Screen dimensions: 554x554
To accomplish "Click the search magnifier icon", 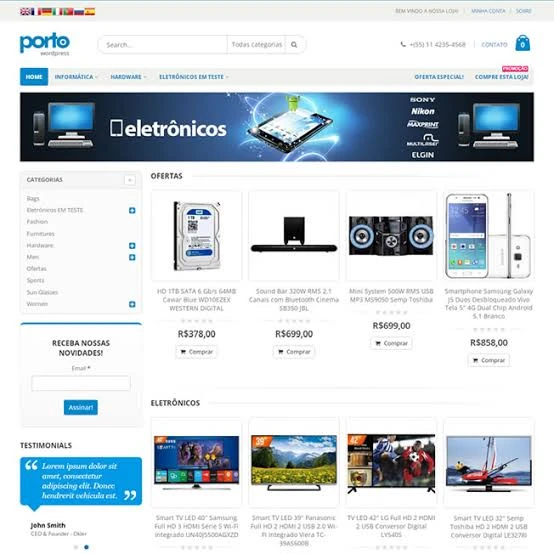I will coord(294,45).
